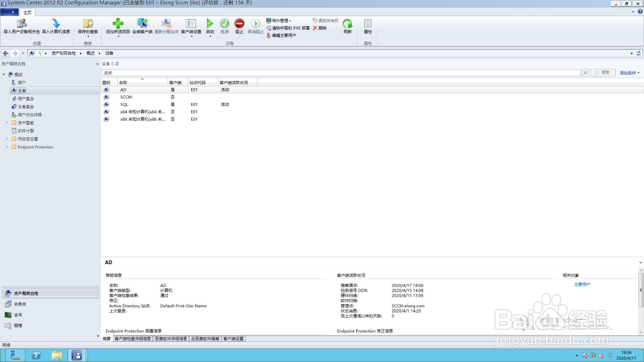Image resolution: width=644 pixels, height=362 pixels.
Task: Switch to the Summary (摘要) tab
Action: [x=107, y=339]
